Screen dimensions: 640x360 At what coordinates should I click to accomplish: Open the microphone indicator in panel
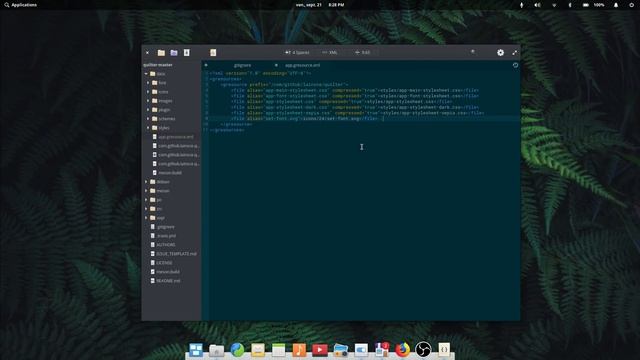(521, 5)
